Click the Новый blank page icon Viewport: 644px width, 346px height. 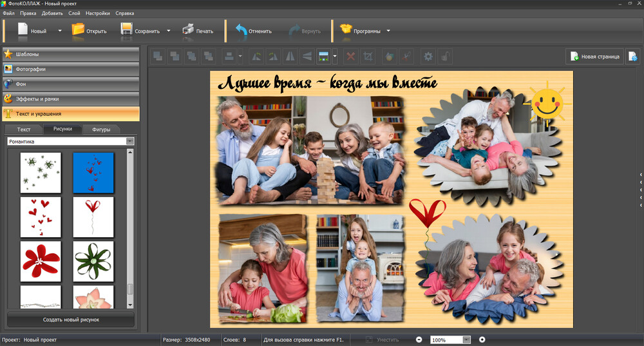point(23,30)
